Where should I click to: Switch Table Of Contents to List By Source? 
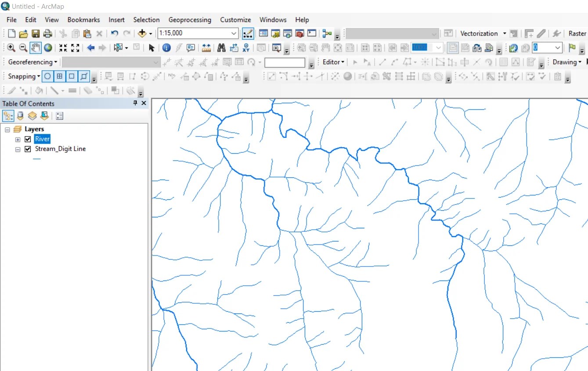point(20,115)
